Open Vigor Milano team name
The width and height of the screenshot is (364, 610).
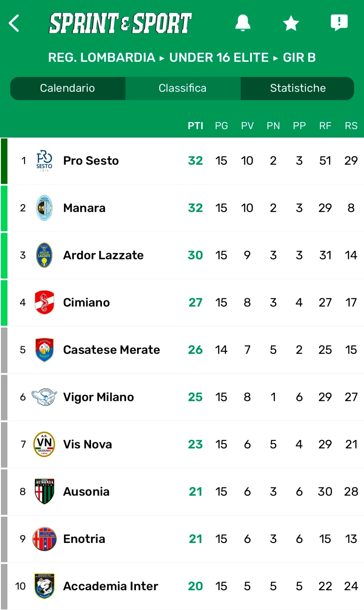click(98, 397)
